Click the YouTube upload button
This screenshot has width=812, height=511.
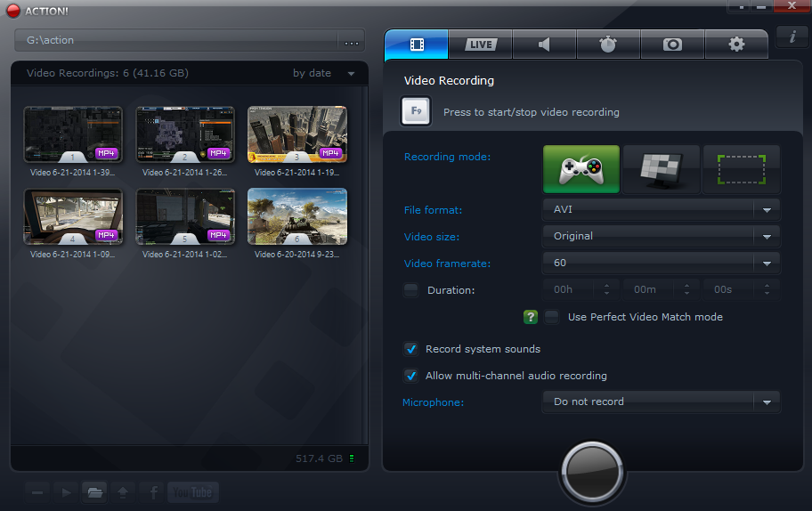pos(192,492)
